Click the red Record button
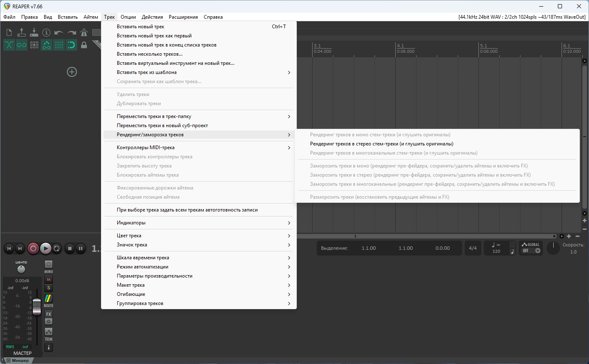589x364 pixels. [x=33, y=248]
